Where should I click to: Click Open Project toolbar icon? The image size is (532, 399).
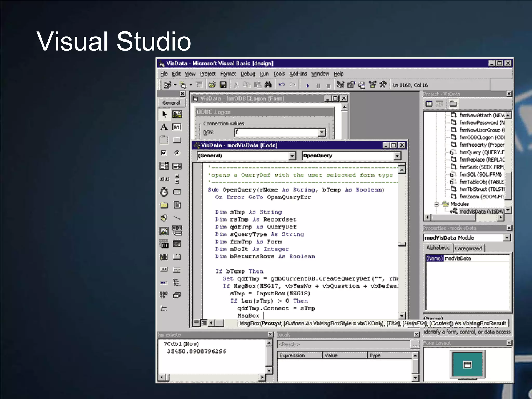(212, 85)
